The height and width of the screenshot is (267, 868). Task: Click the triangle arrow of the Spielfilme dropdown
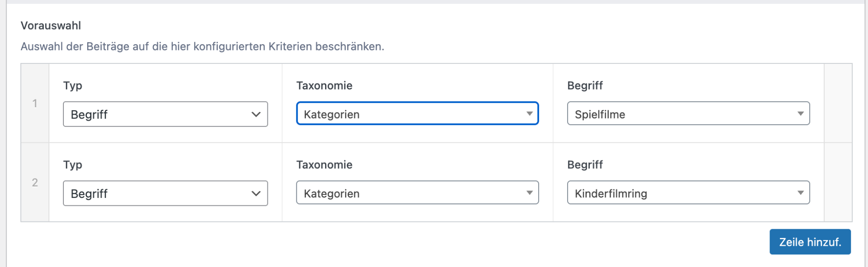tap(800, 114)
